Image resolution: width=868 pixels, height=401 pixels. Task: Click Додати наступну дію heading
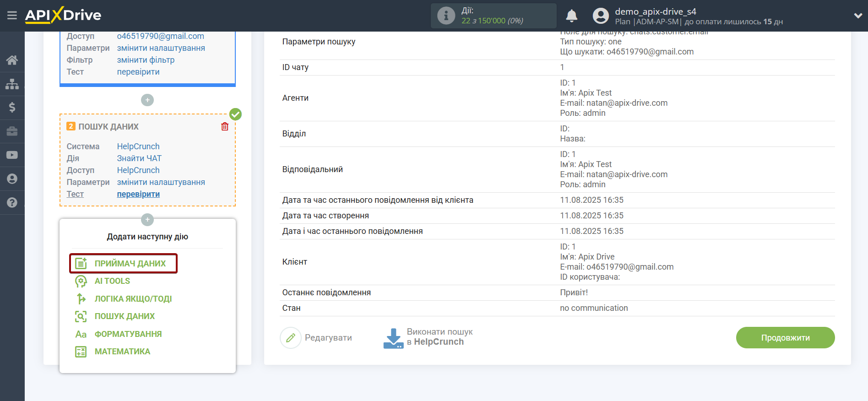pos(147,237)
